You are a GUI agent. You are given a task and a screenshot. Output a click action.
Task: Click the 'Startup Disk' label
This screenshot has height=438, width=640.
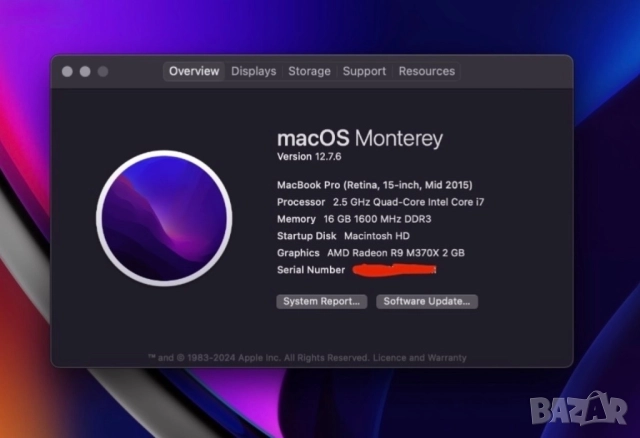tap(307, 236)
